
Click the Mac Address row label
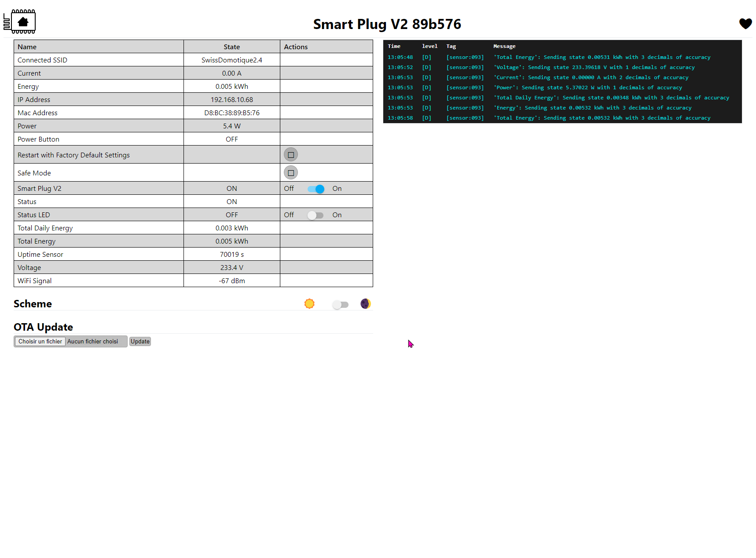click(37, 113)
